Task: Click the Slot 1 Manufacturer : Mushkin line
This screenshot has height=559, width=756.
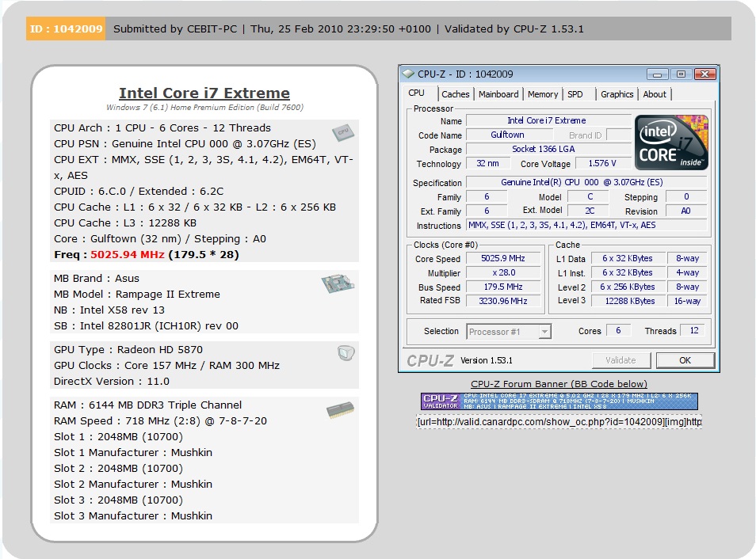Action: click(x=133, y=452)
